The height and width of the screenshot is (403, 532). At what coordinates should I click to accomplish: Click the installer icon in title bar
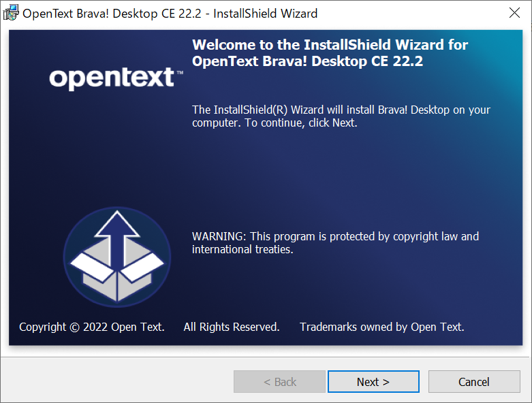pos(10,13)
